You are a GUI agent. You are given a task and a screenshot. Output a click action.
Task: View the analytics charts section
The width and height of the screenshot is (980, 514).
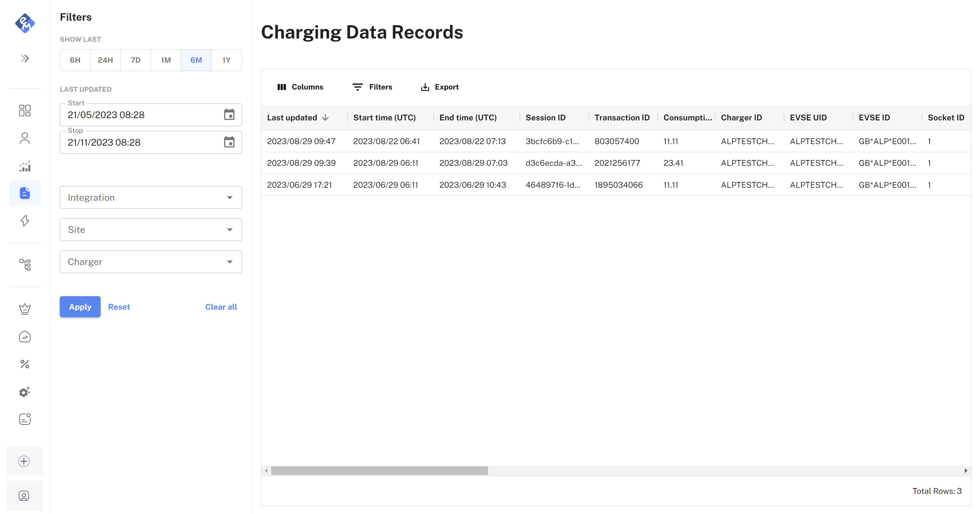point(25,166)
